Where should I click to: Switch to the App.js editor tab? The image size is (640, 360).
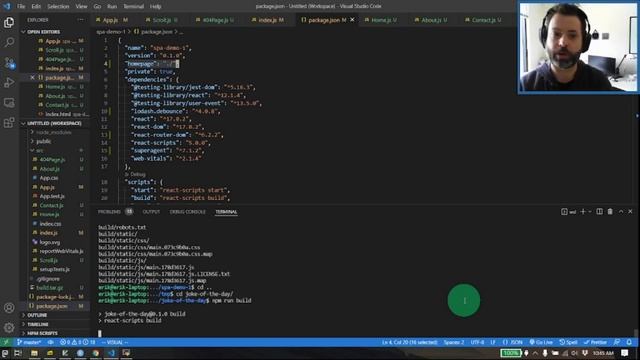pos(112,20)
